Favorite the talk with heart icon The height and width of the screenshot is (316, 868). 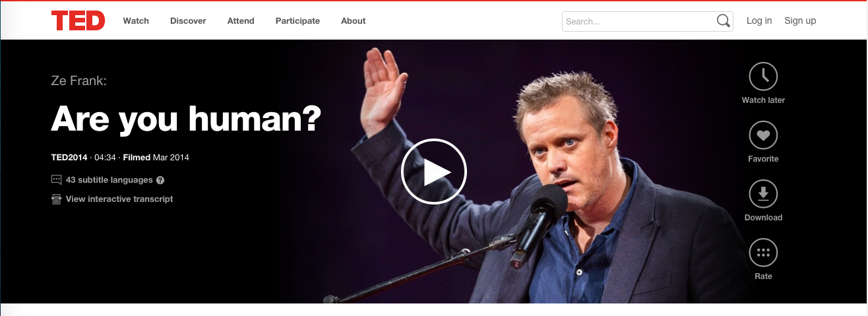[763, 135]
